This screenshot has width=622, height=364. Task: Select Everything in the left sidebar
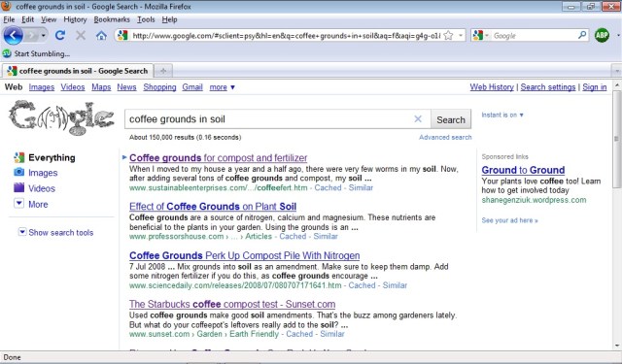click(x=52, y=157)
